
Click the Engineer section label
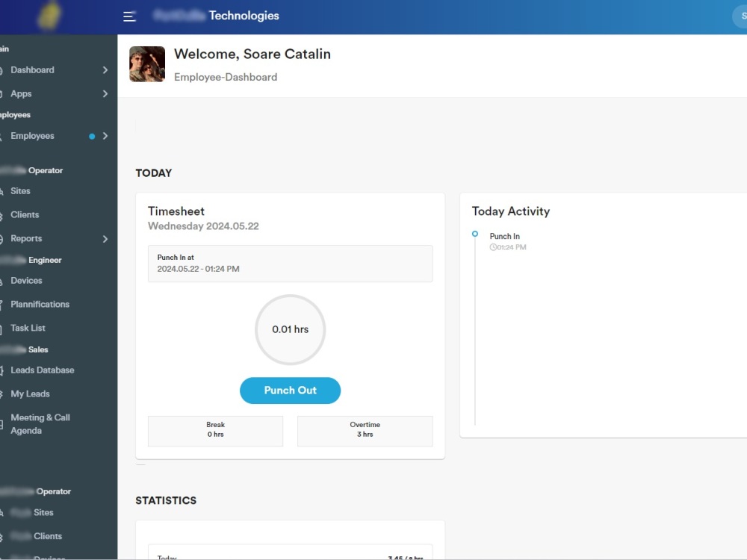tap(45, 260)
